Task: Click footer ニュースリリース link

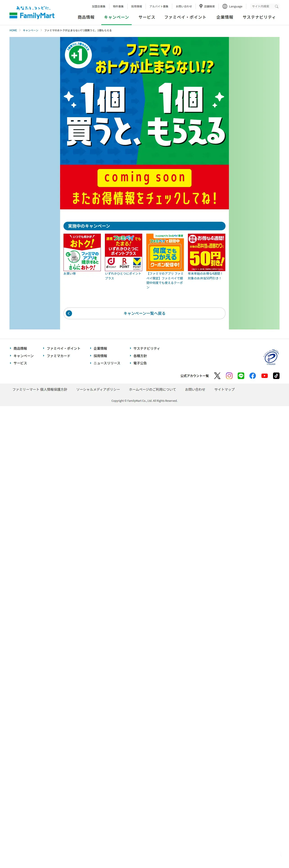Action: tap(107, 363)
